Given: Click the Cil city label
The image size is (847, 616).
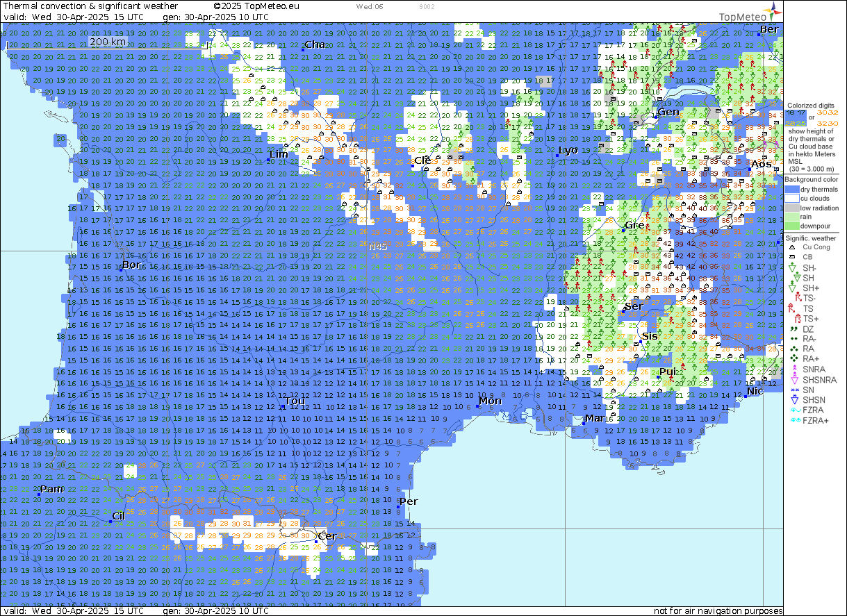Looking at the screenshot, I should pyautogui.click(x=118, y=515).
